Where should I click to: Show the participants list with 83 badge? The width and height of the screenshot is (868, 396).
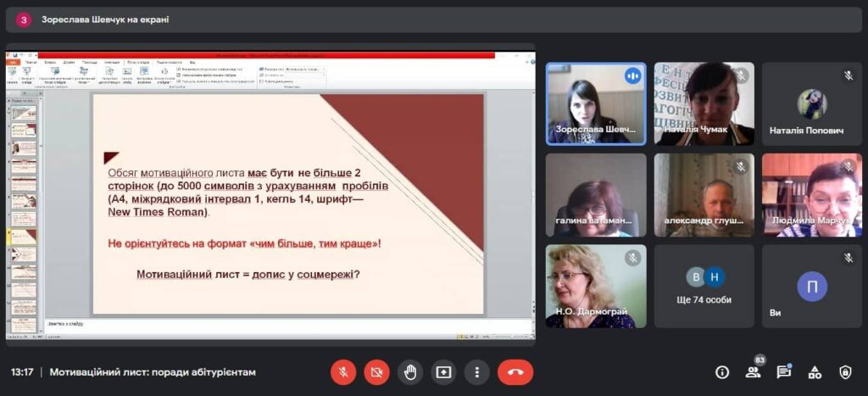753,371
